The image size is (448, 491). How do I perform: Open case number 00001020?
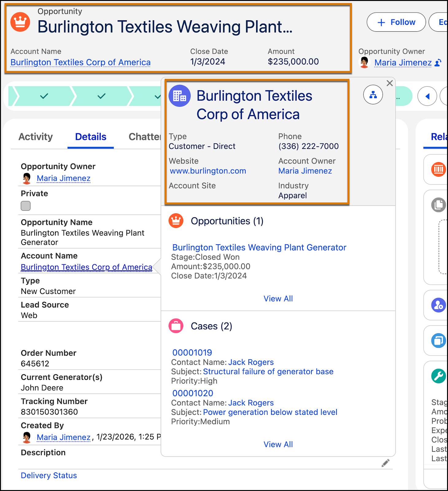(193, 393)
